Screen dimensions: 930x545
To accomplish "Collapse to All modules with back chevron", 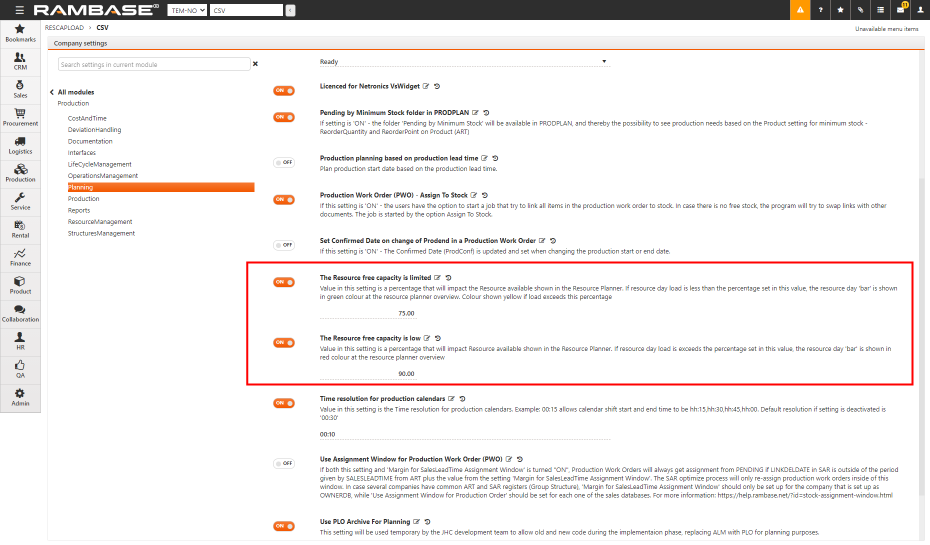I will pyautogui.click(x=51, y=92).
